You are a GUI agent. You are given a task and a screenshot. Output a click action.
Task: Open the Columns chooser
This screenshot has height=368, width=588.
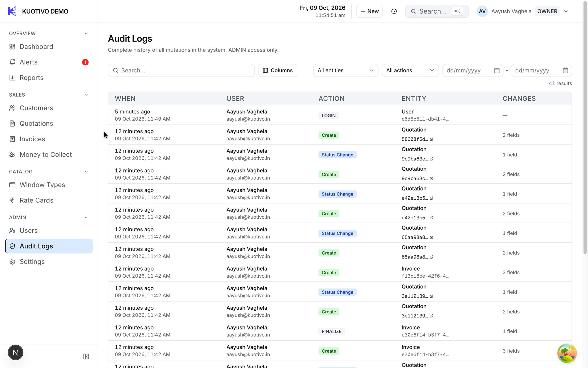click(x=278, y=70)
